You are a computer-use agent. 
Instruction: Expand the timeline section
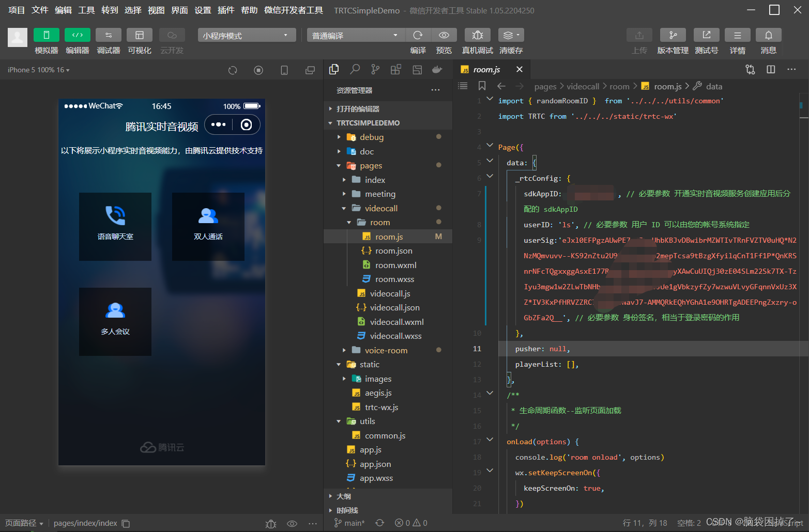click(388, 510)
